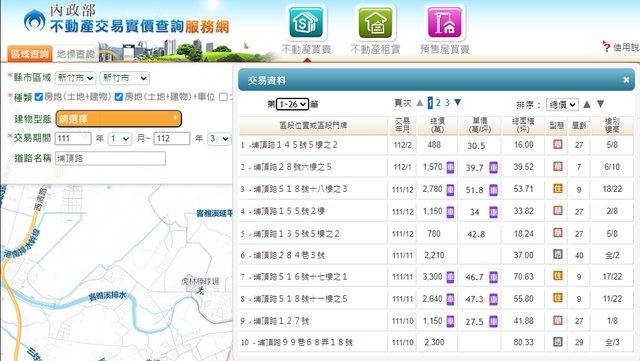The image size is (640, 361).
Task: Open the 1~26 record range dropdown
Action: coord(292,104)
